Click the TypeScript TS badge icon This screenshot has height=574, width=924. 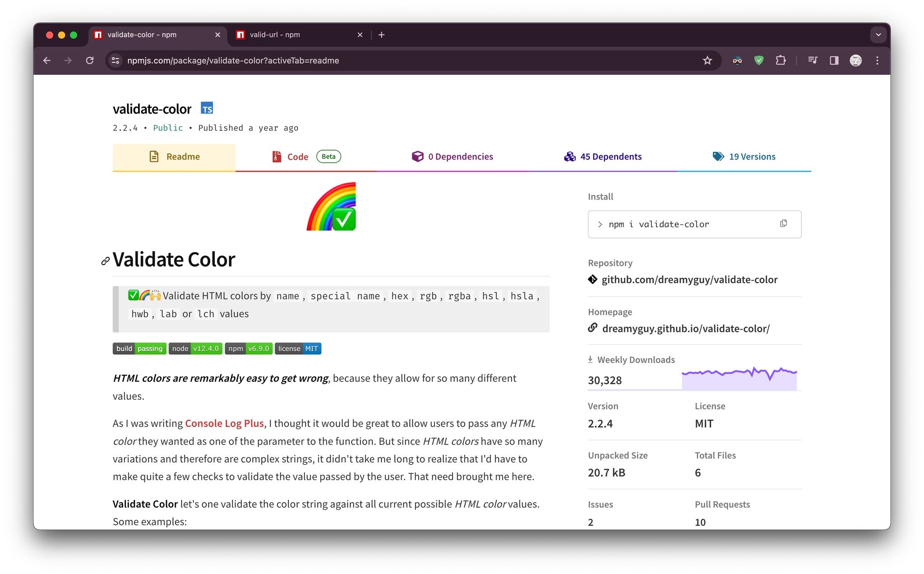[x=207, y=108]
